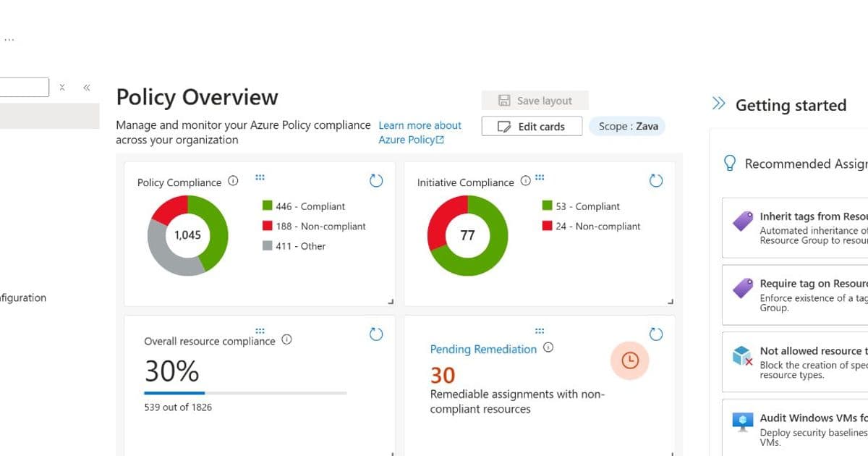Refresh the Pending Remediation card

point(656,334)
